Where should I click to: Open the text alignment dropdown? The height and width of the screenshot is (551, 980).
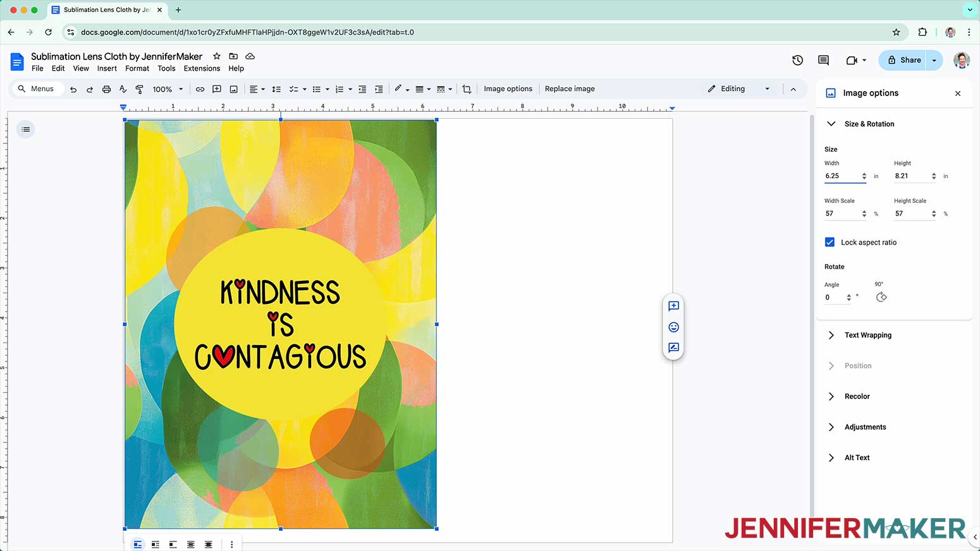pos(257,89)
